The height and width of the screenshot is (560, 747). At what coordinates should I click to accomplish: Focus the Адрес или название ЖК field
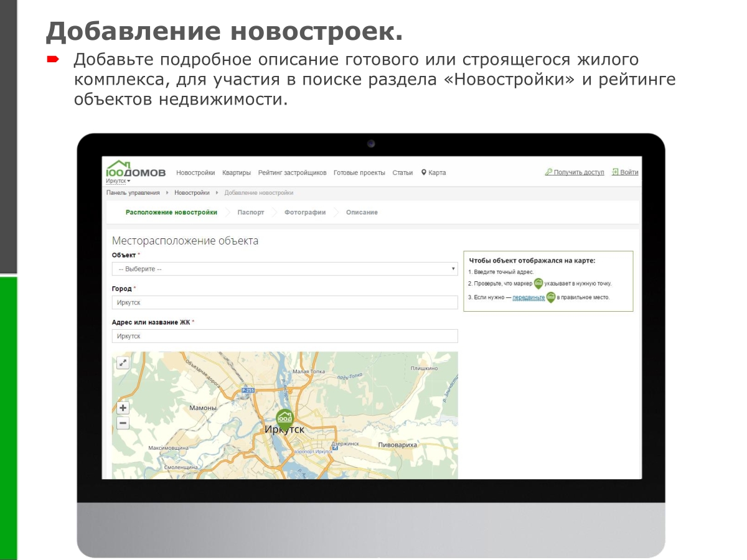284,336
